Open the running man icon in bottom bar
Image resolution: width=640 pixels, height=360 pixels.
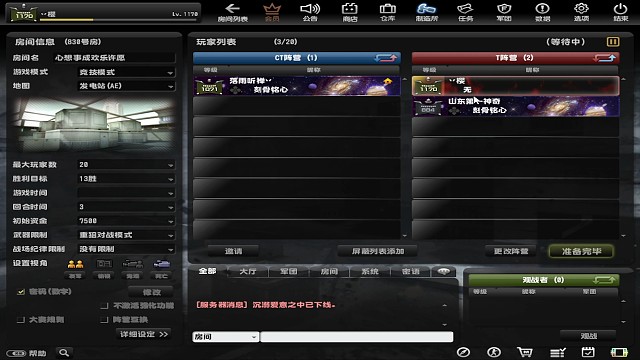[x=494, y=352]
